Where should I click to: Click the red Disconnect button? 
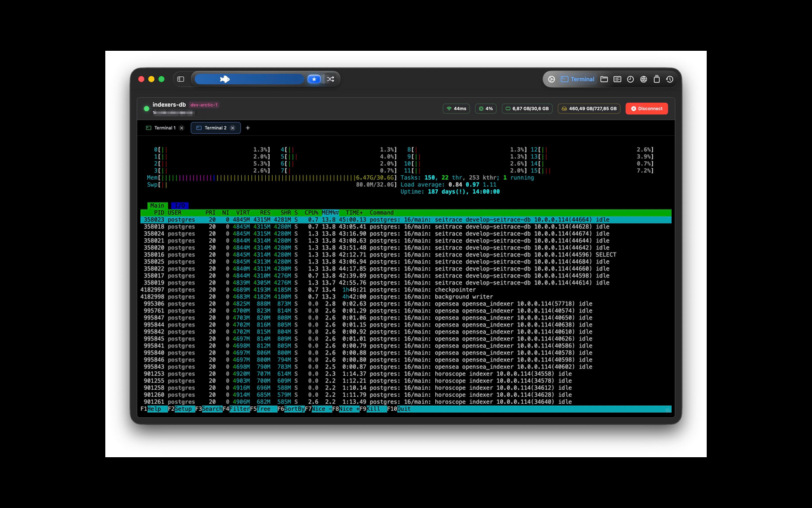[x=646, y=109]
